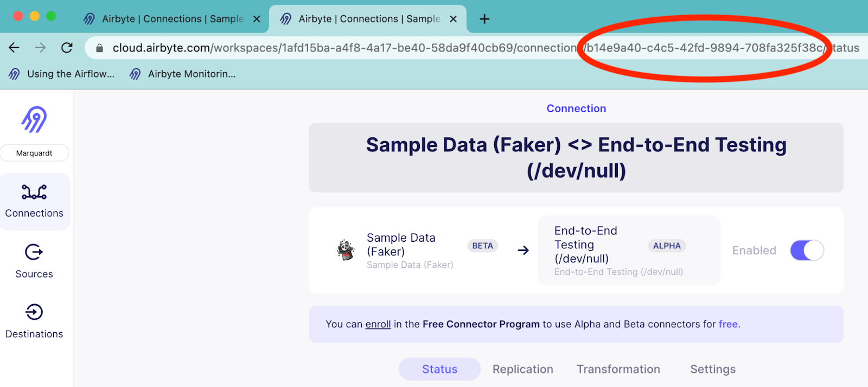Go to Sources in the sidebar
The width and height of the screenshot is (868, 387).
34,261
